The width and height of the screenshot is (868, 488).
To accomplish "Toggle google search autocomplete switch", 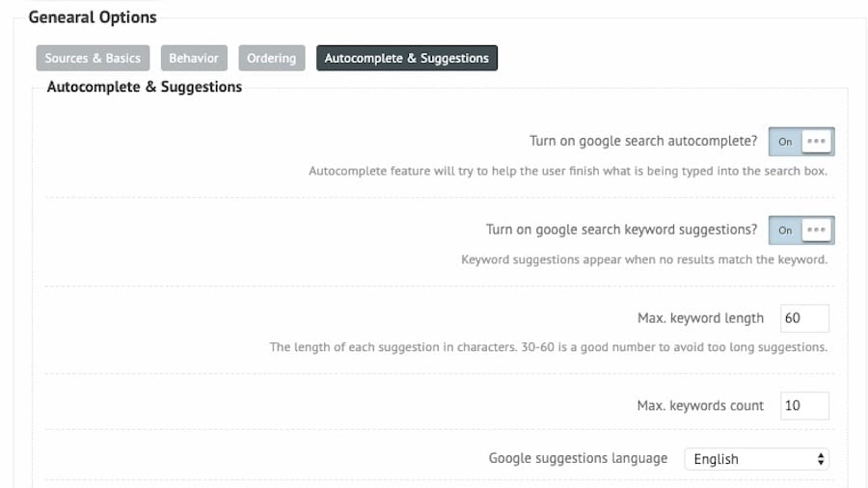I will click(x=800, y=141).
